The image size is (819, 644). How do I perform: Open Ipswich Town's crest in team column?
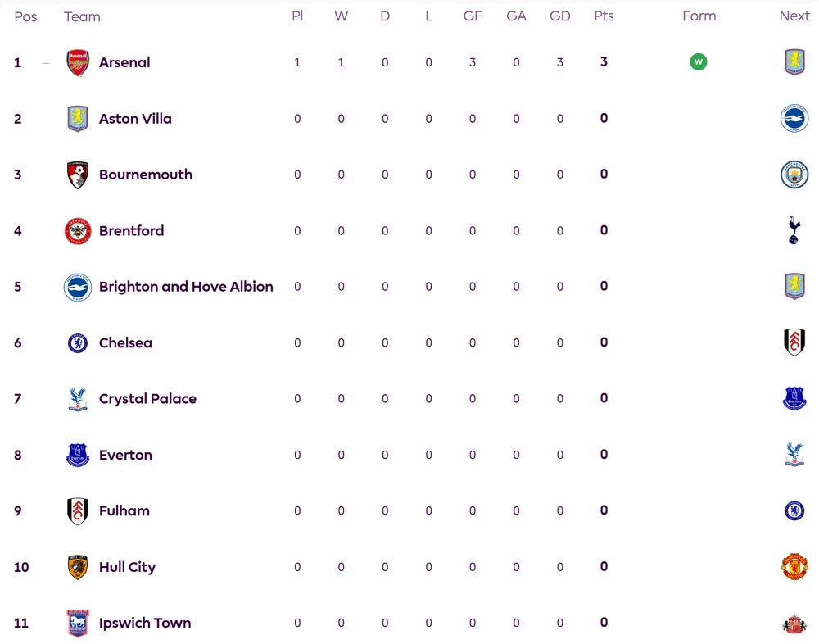click(78, 623)
